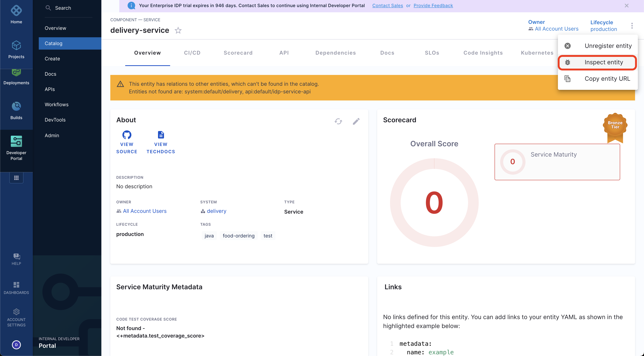Choose Copy entity URL from menu
The width and height of the screenshot is (644, 356).
607,79
